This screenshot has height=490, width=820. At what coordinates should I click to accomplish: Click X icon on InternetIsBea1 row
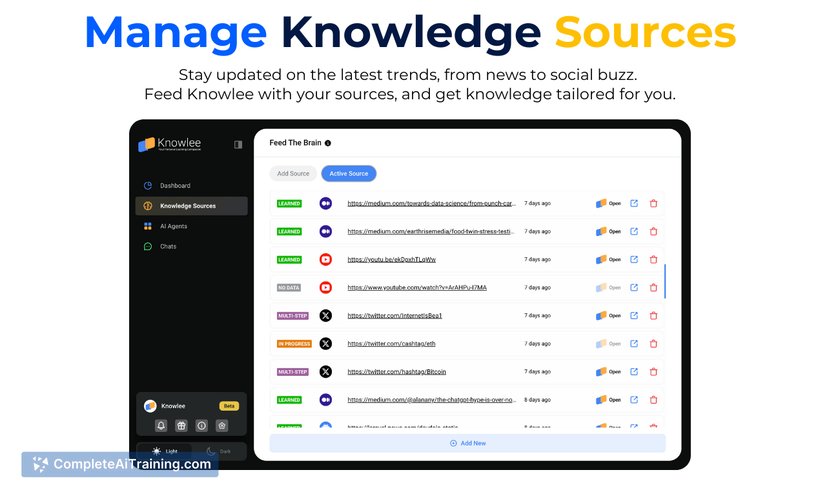click(x=325, y=316)
